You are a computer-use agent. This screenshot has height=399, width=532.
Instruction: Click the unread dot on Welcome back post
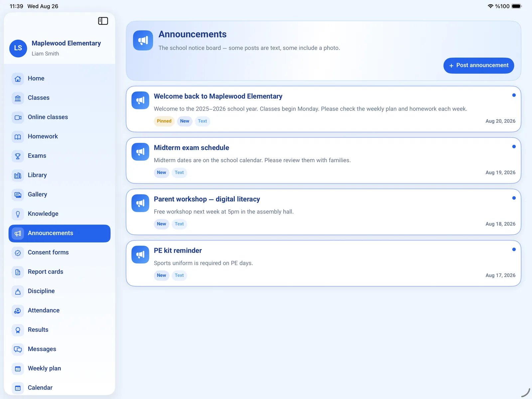(514, 95)
